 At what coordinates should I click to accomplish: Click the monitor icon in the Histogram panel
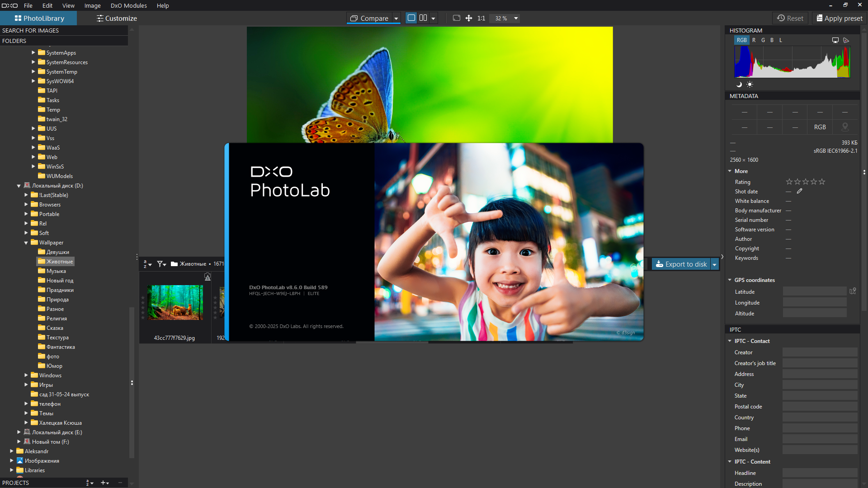[x=835, y=40]
